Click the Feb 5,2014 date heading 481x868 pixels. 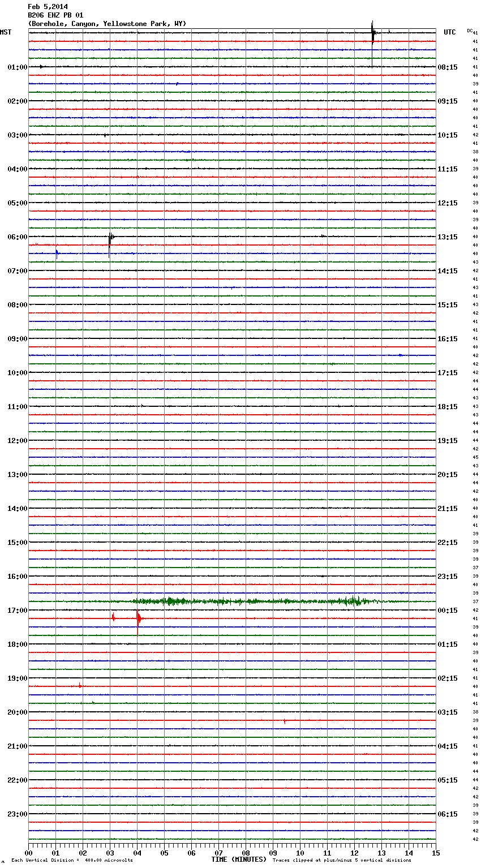48,7
